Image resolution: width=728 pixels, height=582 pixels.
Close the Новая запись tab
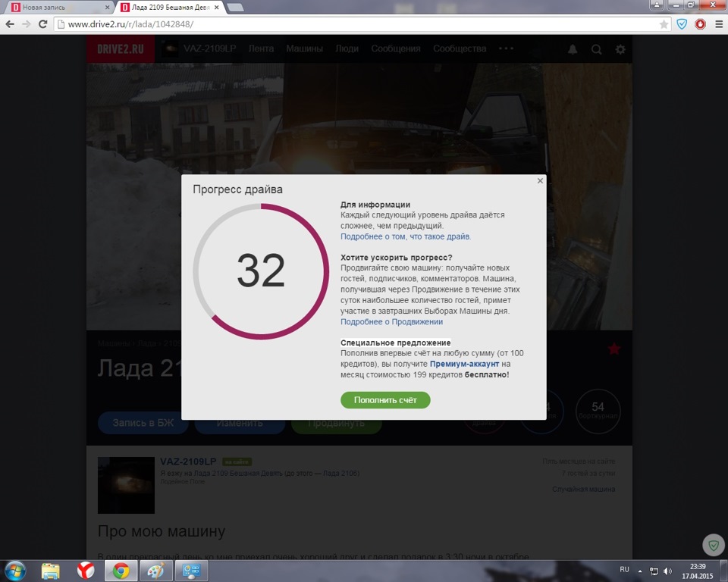[107, 8]
